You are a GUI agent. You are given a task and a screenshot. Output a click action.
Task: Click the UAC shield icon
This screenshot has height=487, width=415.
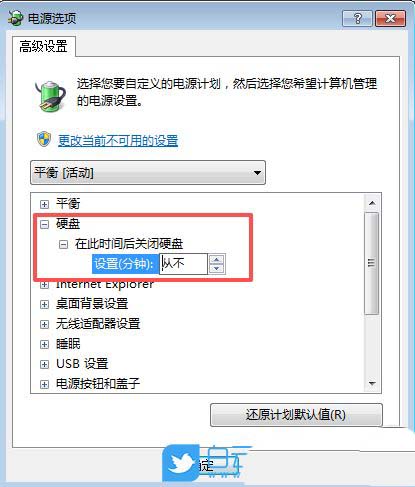pos(44,139)
